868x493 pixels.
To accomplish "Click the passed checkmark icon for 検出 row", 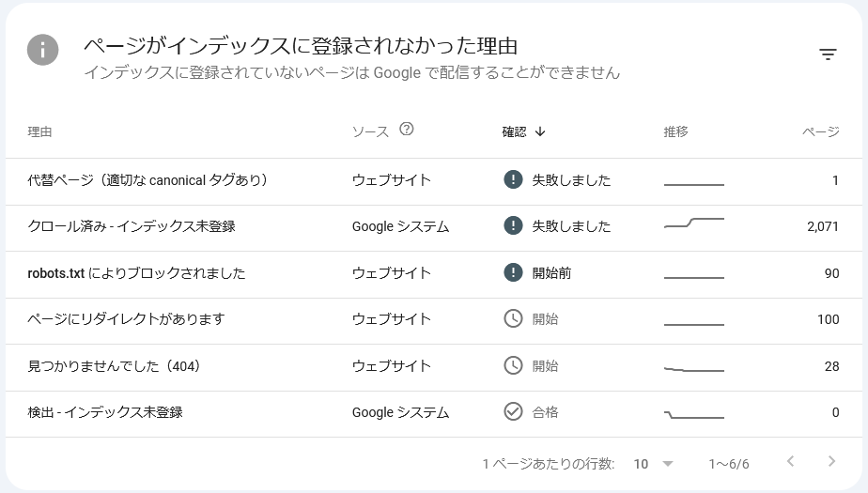I will click(x=513, y=411).
